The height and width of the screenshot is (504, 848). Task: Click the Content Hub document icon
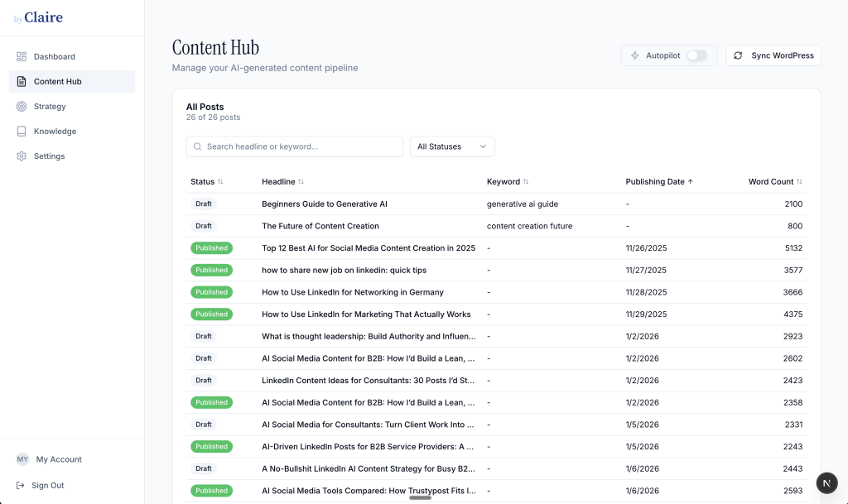[x=22, y=82]
